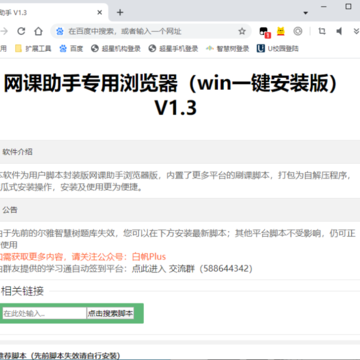Minimize the browser window

coord(323,7)
